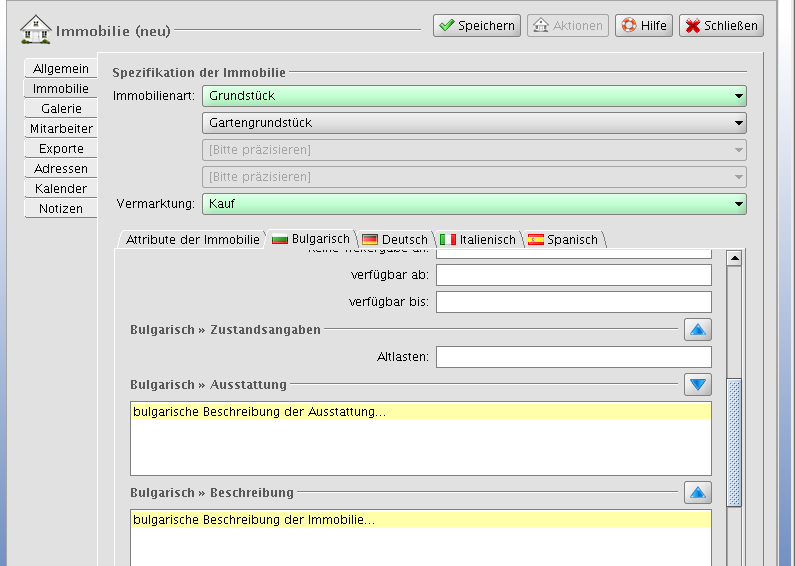Open the Attribute der Immobilie tab
795x566 pixels.
click(x=192, y=240)
